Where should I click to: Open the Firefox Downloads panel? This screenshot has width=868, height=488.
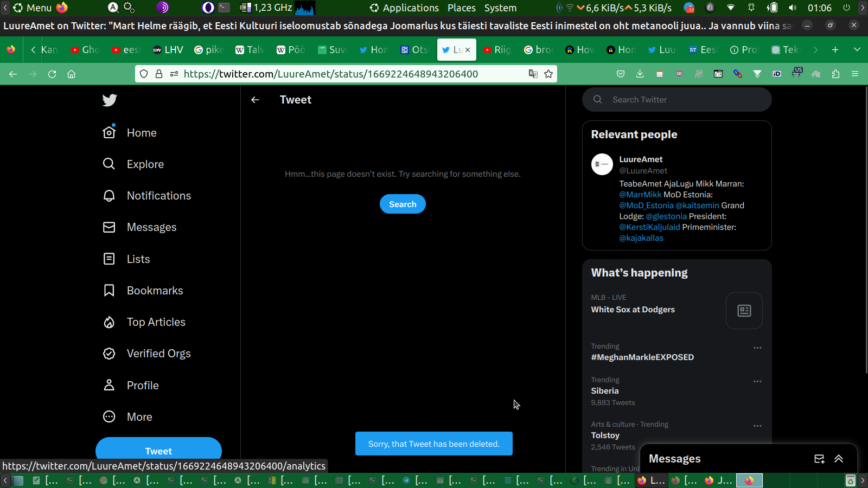pos(640,74)
